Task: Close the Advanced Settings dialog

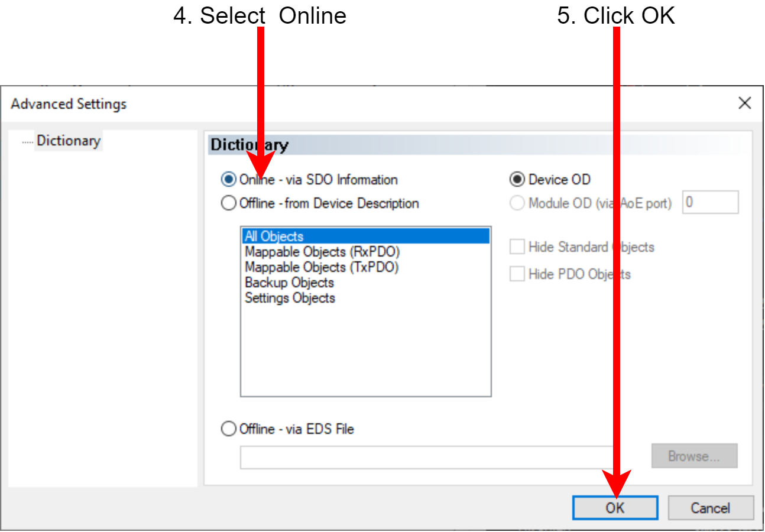Action: (744, 104)
